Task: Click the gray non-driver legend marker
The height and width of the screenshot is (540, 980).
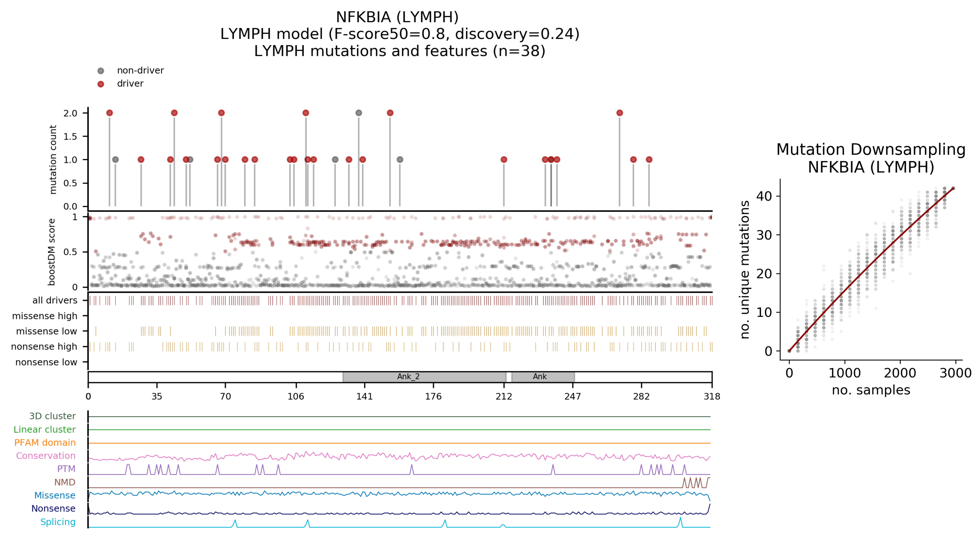Action: pyautogui.click(x=101, y=71)
